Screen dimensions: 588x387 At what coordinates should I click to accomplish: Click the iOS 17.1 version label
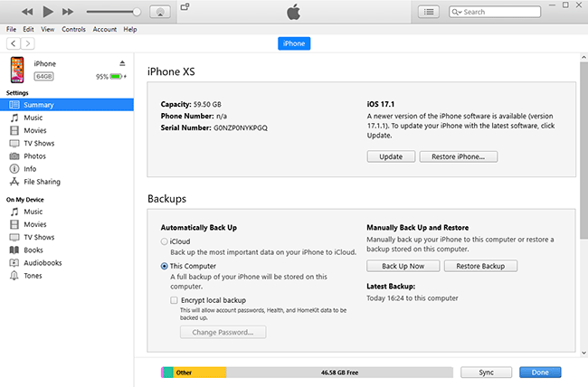(381, 104)
